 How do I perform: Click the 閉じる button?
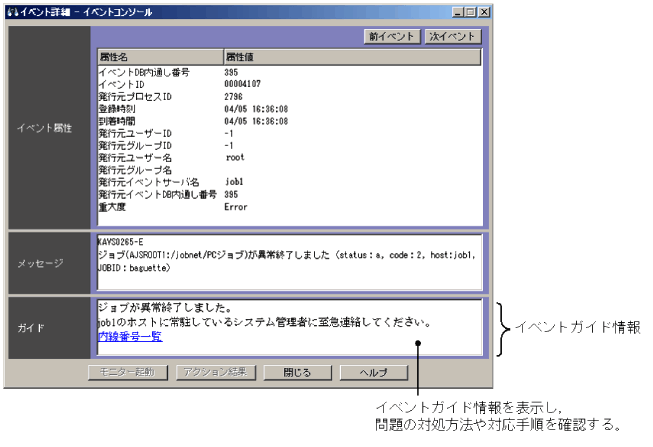[297, 372]
